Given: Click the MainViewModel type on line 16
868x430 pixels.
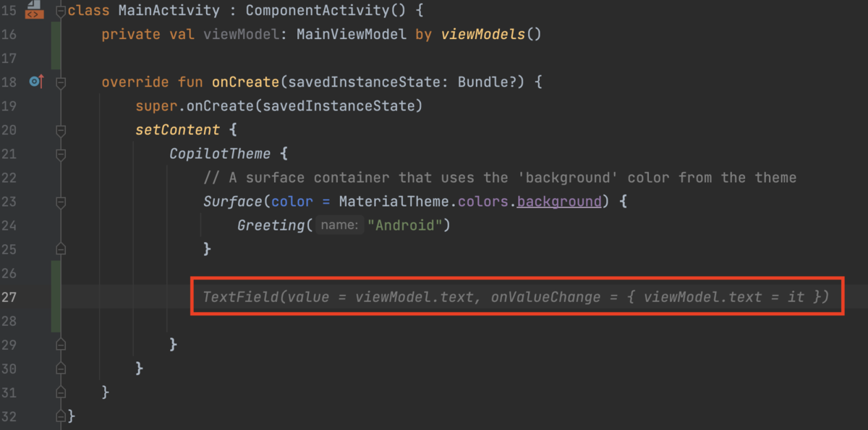Looking at the screenshot, I should tap(352, 34).
